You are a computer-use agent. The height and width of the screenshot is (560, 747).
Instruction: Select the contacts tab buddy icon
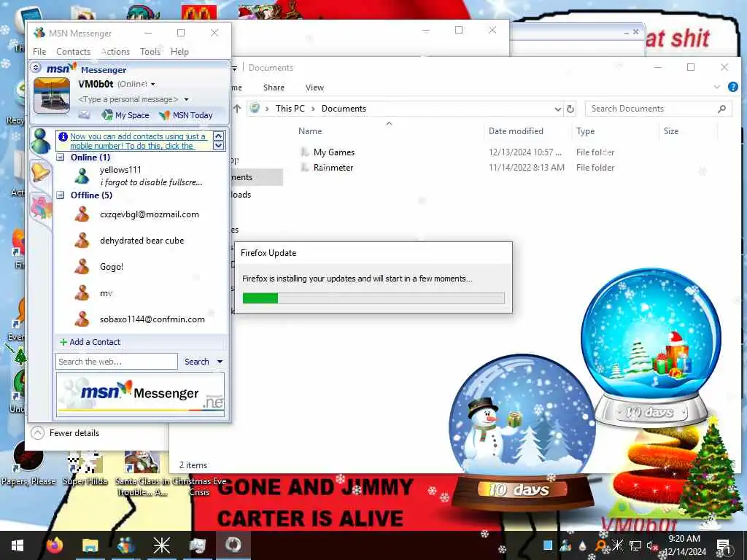[41, 141]
